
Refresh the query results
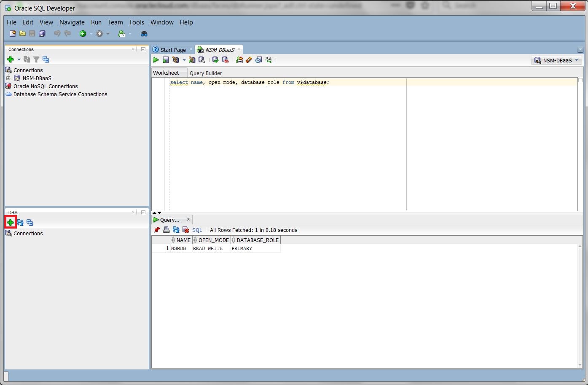pyautogui.click(x=176, y=230)
